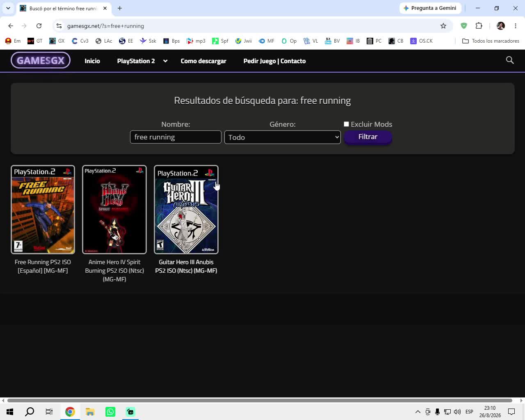Image resolution: width=525 pixels, height=420 pixels.
Task: Click the address bar URL
Action: click(105, 26)
